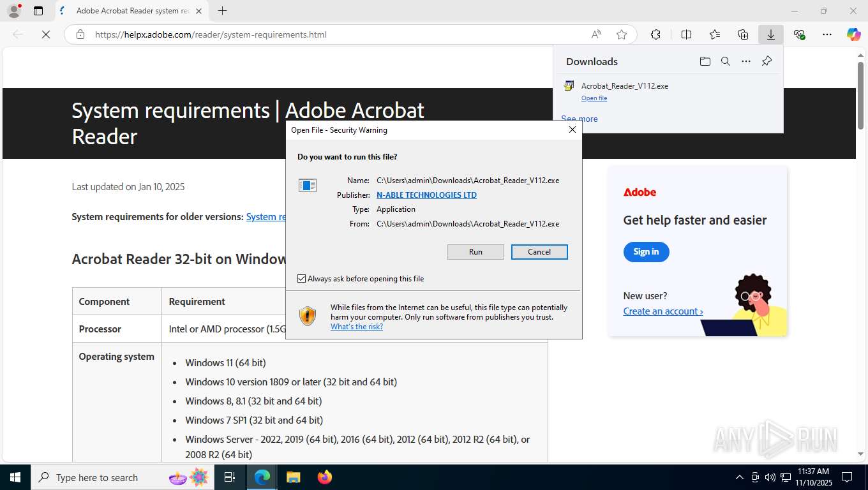
Task: Click the taskbar search box
Action: tap(121, 477)
